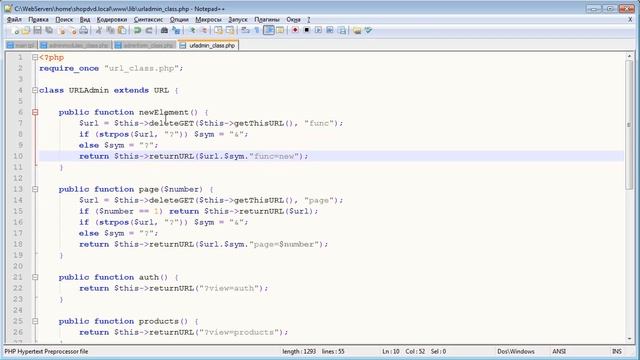This screenshot has width=640, height=360.
Task: Click the Redo toolbar icon
Action: [149, 30]
